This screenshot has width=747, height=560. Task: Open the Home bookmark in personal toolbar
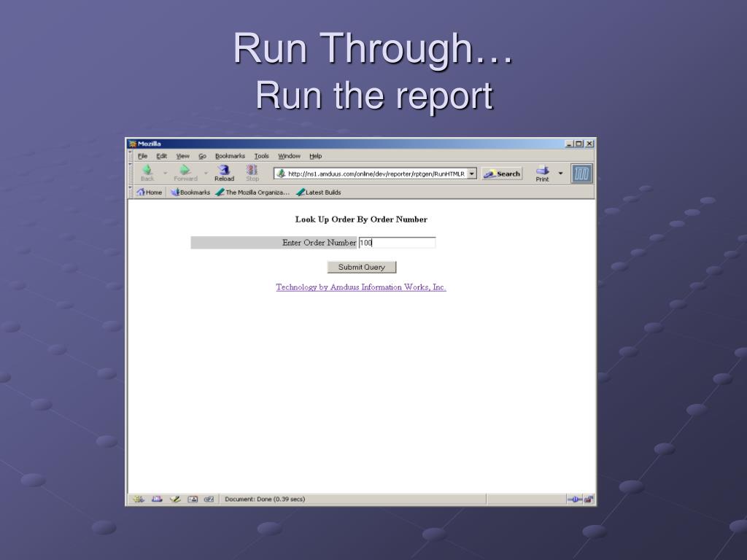(x=150, y=192)
